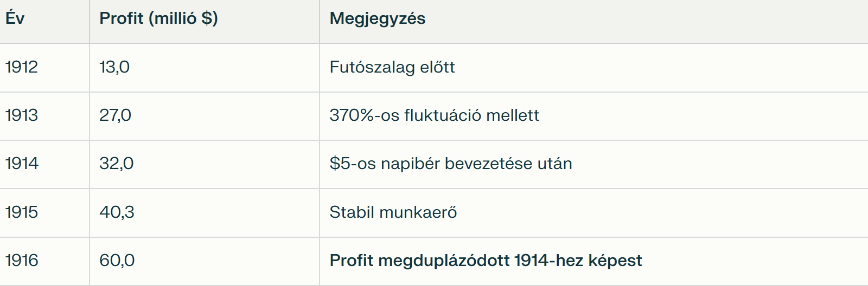868x286 pixels.
Task: Select the Stabil munkaerő note
Action: coord(393,212)
